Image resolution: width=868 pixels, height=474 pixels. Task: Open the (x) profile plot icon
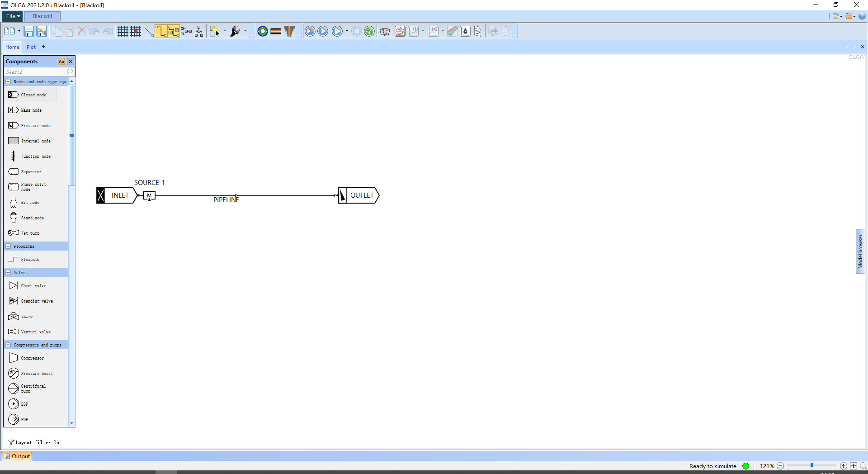point(433,31)
